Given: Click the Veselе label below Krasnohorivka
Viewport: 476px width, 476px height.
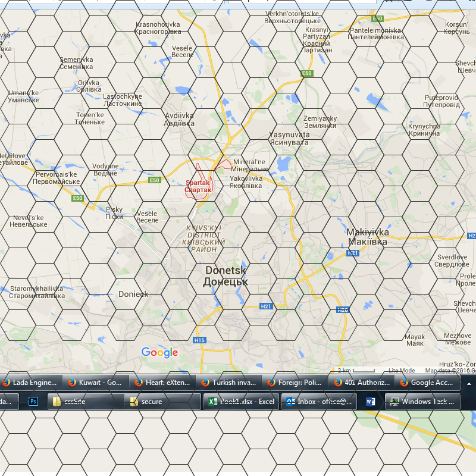Looking at the screenshot, I should coord(182,52).
